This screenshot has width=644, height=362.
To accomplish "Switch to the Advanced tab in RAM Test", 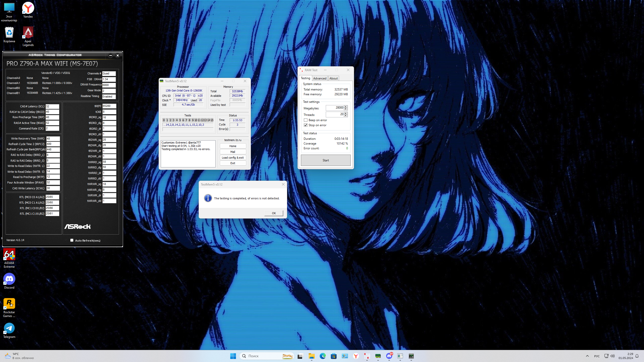I will pyautogui.click(x=319, y=78).
